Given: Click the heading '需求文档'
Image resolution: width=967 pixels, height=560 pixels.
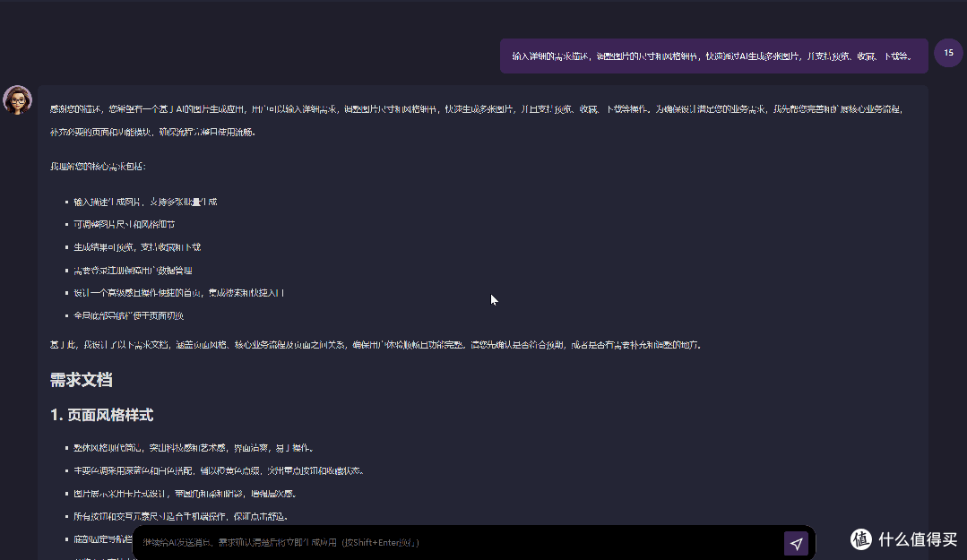Looking at the screenshot, I should tap(81, 380).
